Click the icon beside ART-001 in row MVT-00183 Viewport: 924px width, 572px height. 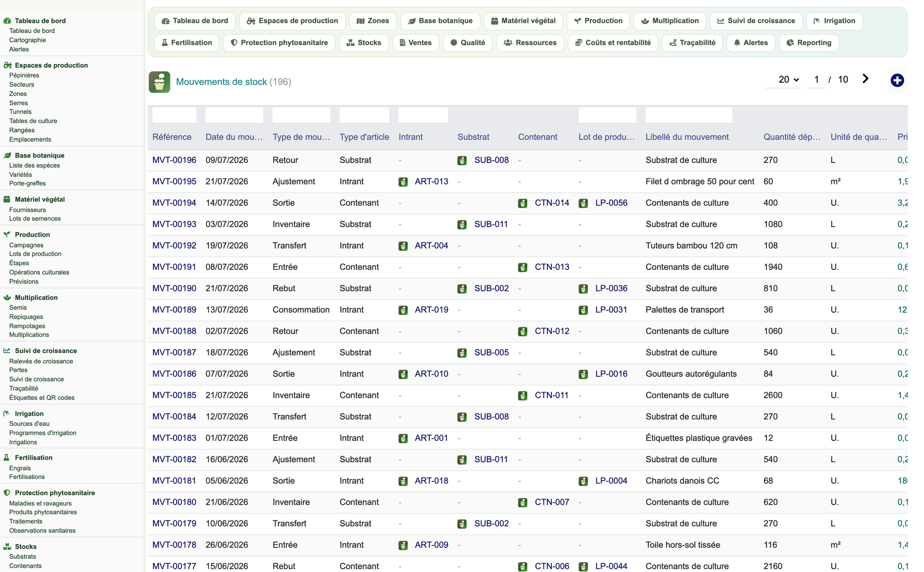coord(403,439)
